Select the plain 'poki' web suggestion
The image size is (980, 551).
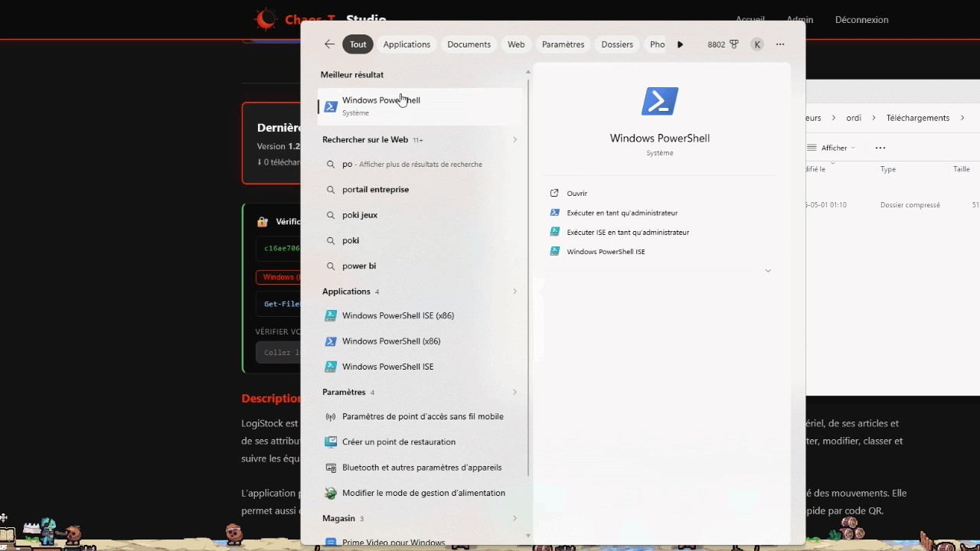(420, 240)
